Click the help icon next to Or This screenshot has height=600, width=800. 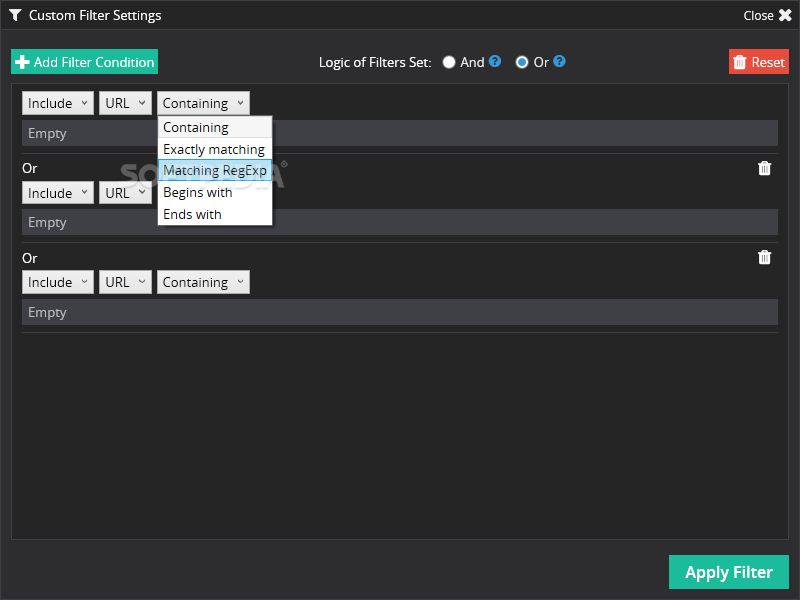click(x=559, y=61)
